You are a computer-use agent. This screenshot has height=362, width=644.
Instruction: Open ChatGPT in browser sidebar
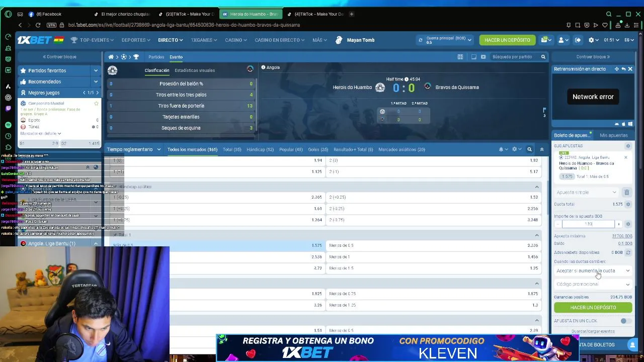[x=8, y=98]
